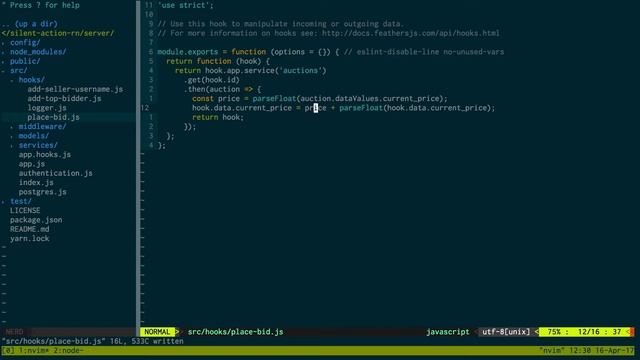
Task: Open add-top-bidder.js file
Action: [64, 98]
